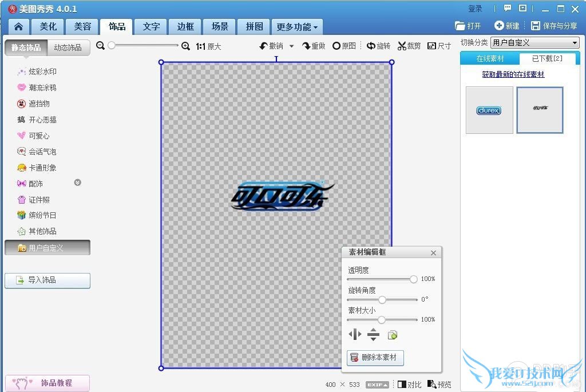Click the zoom slider handle

coord(112,45)
